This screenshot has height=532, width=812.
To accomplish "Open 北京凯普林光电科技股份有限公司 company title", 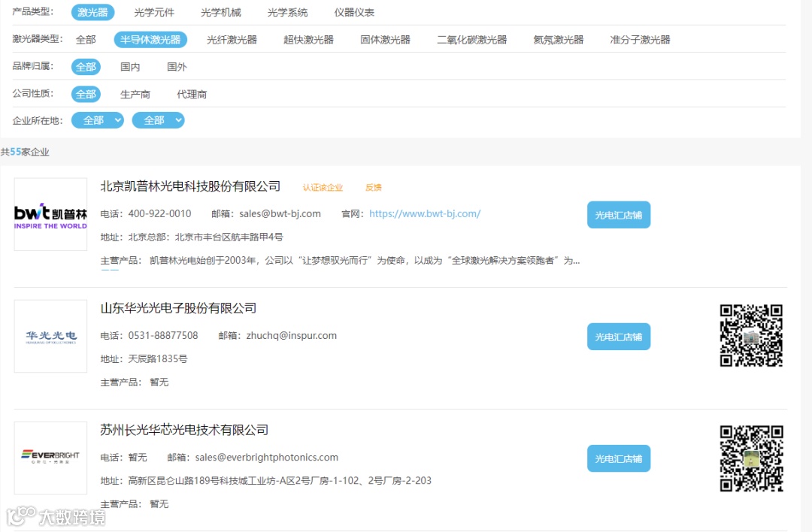I will (190, 186).
